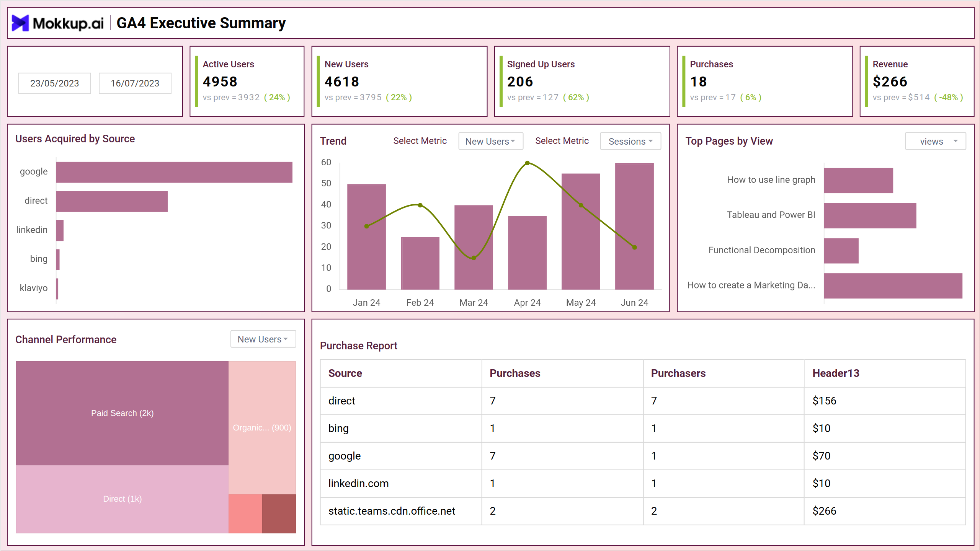Expand the Top Pages views dropdown
Viewport: 980px width, 551px height.
(936, 141)
